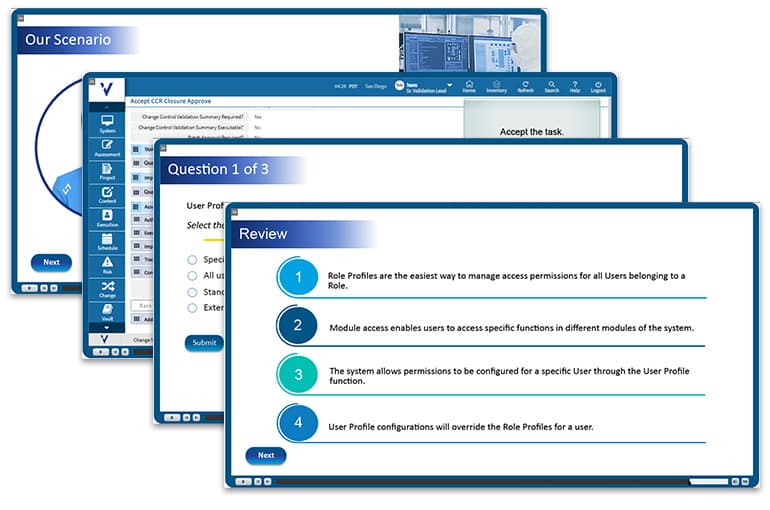The image size is (770, 510).
Task: Choose the 'All us...' radio option
Action: tap(192, 275)
